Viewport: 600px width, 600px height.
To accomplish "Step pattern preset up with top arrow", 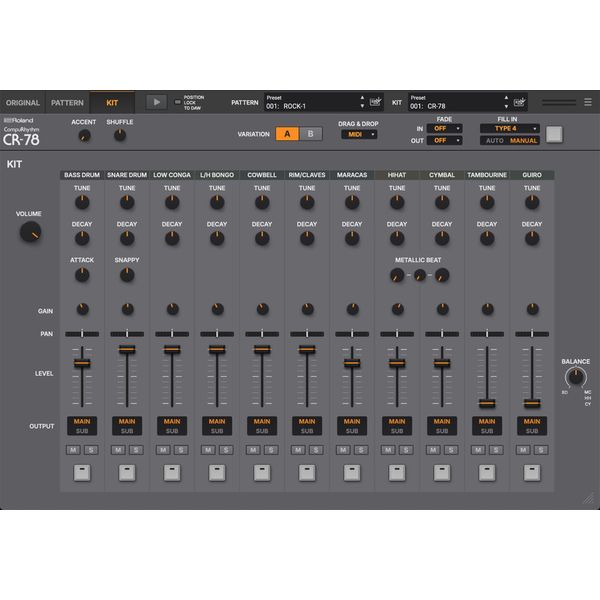I will [x=362, y=98].
